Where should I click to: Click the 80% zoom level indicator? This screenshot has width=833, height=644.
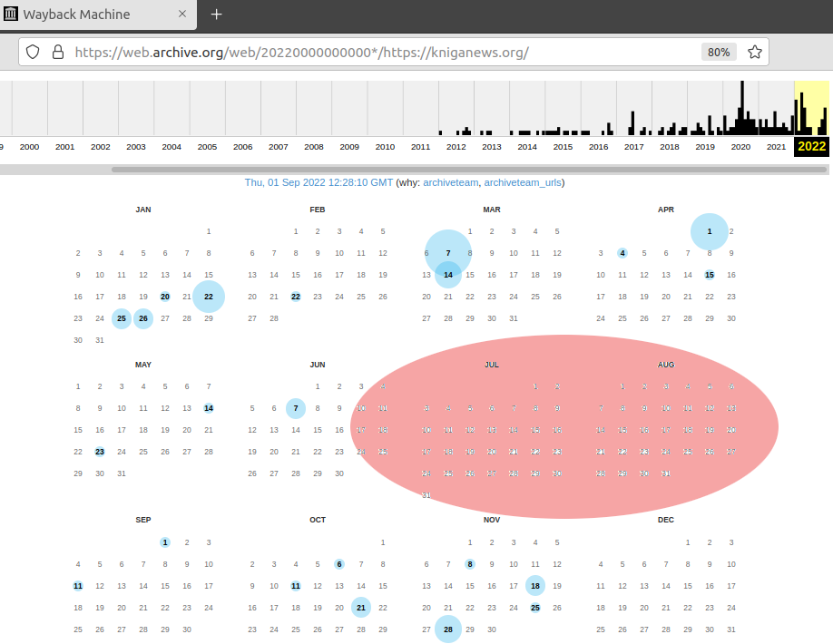click(719, 52)
